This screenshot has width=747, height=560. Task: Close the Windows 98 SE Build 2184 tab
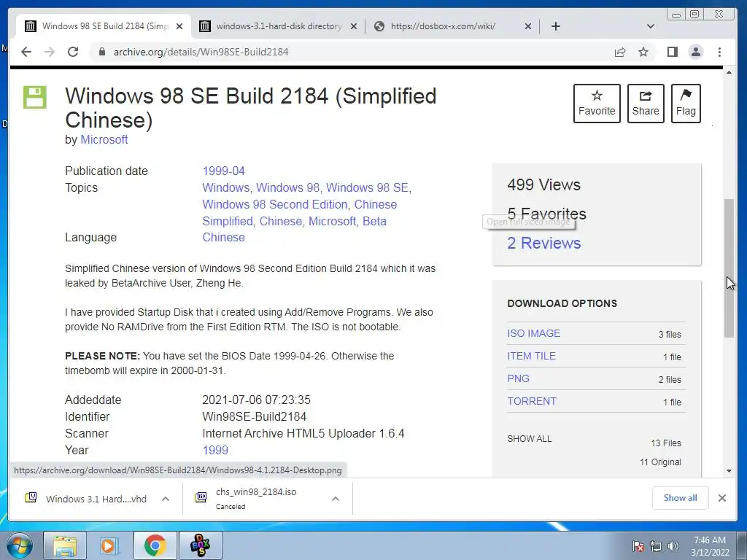(179, 26)
